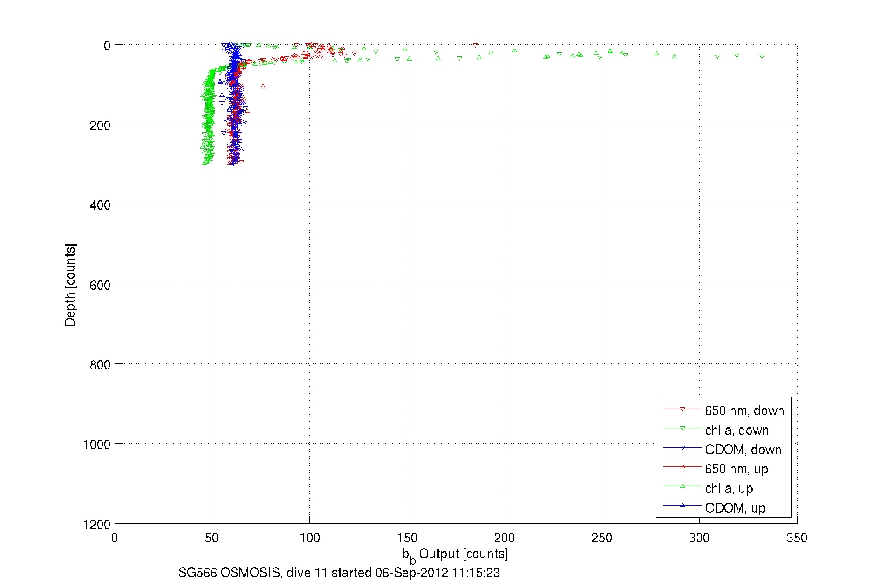
Task: Click the blue down-triangle marker in legend
Action: [683, 448]
